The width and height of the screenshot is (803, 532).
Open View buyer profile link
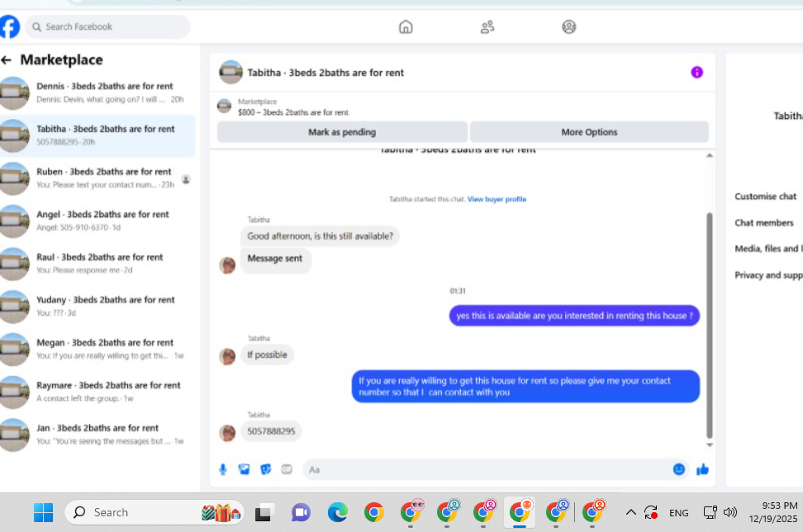pyautogui.click(x=497, y=199)
